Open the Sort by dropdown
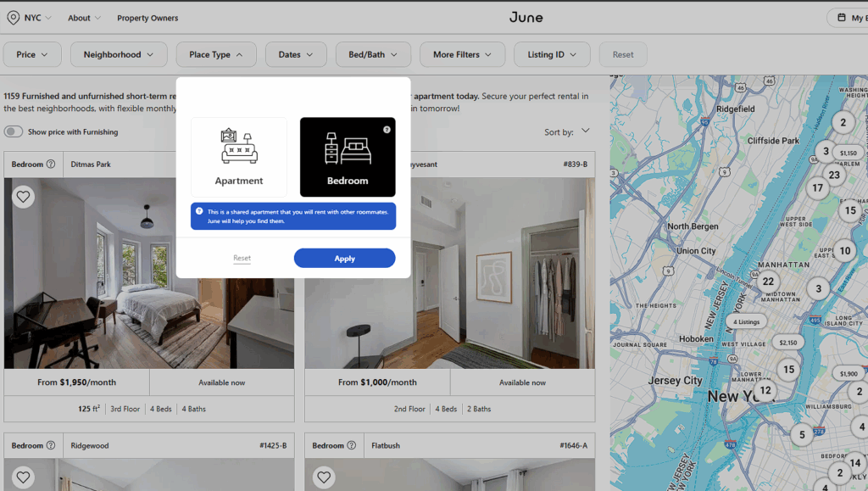Viewport: 868px width, 491px height. pos(567,132)
